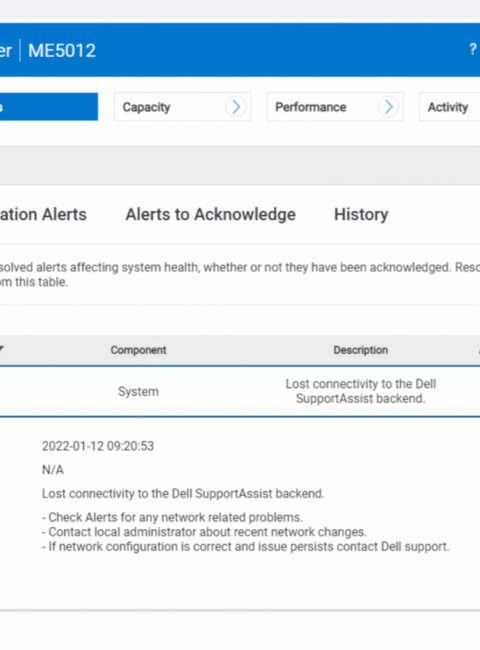This screenshot has height=650, width=480.
Task: Open the Capacity summary panel
Action: 182,107
